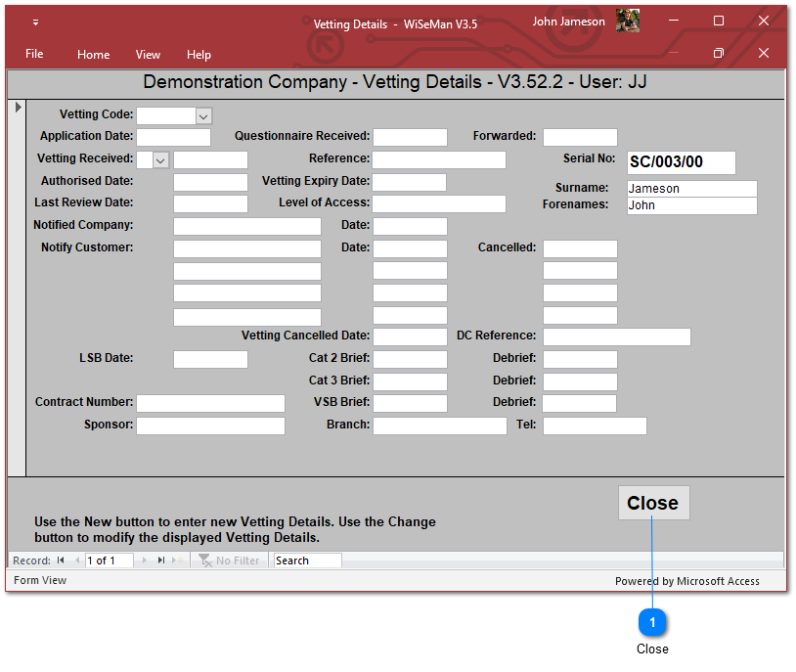796x672 pixels.
Task: Open the View tab
Action: click(x=148, y=55)
